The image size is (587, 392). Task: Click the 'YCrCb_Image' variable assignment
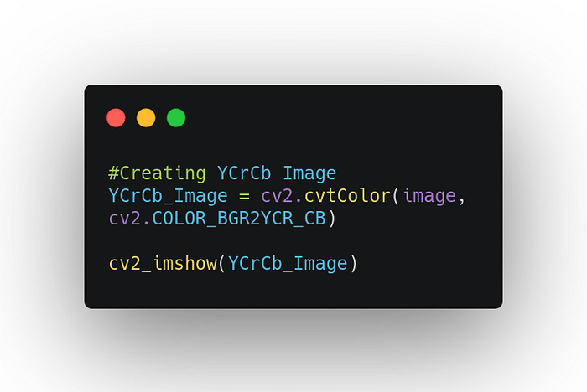tap(168, 196)
